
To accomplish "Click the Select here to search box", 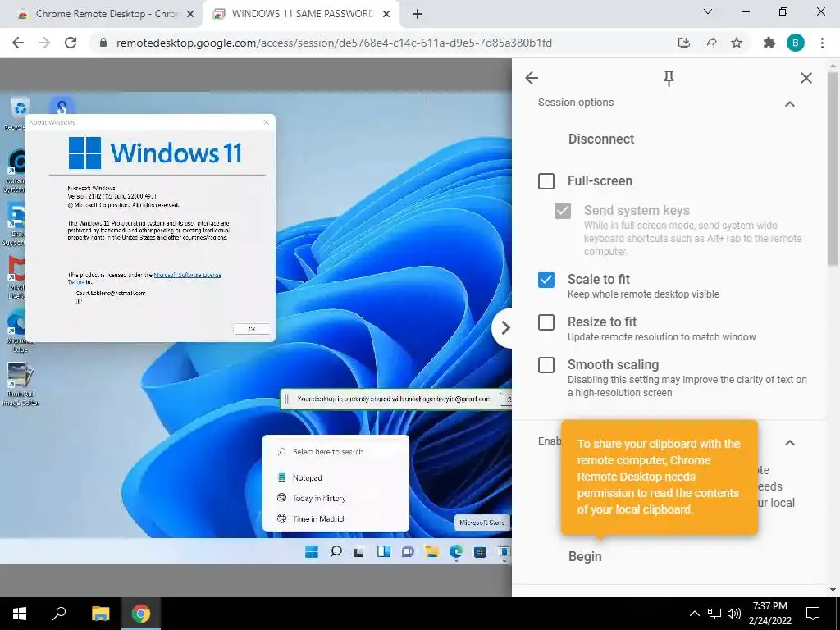I will (x=336, y=452).
